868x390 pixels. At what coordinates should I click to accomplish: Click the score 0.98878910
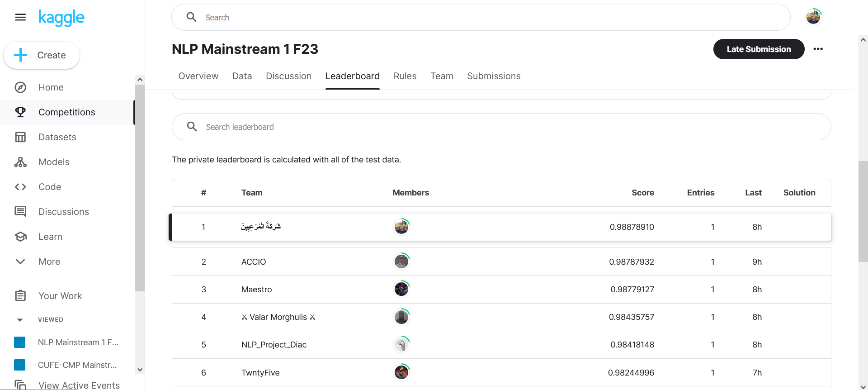coord(632,227)
